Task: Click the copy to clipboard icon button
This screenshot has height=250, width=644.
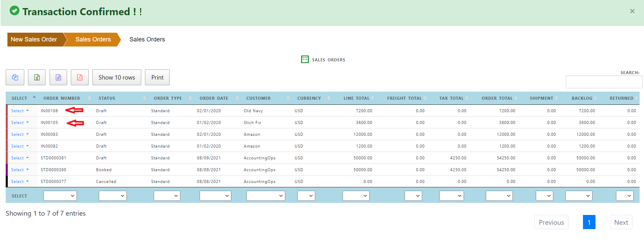Action: point(15,77)
